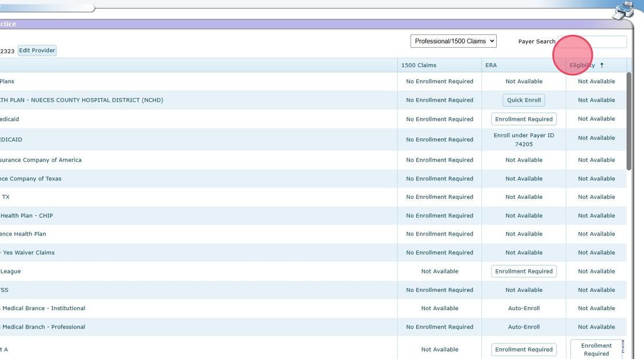Screen dimensions: 644x359
Task: Select 'surance Company of America' payer name
Action: click(x=41, y=160)
